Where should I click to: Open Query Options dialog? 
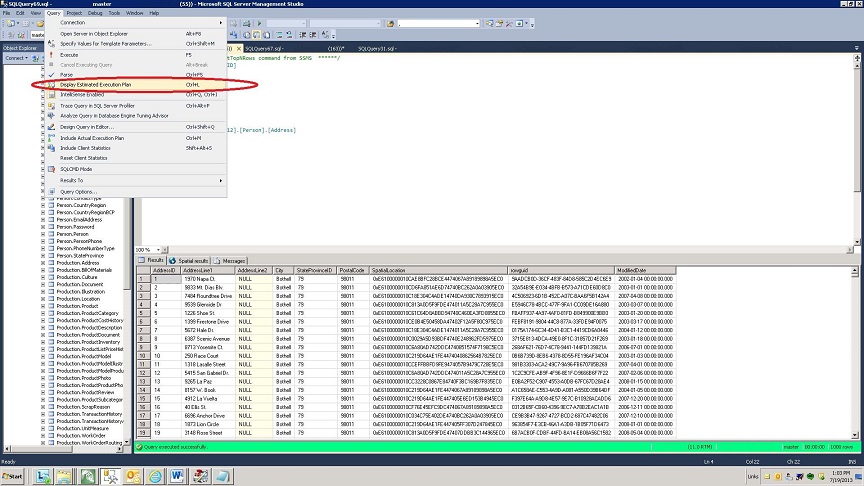(x=136, y=192)
